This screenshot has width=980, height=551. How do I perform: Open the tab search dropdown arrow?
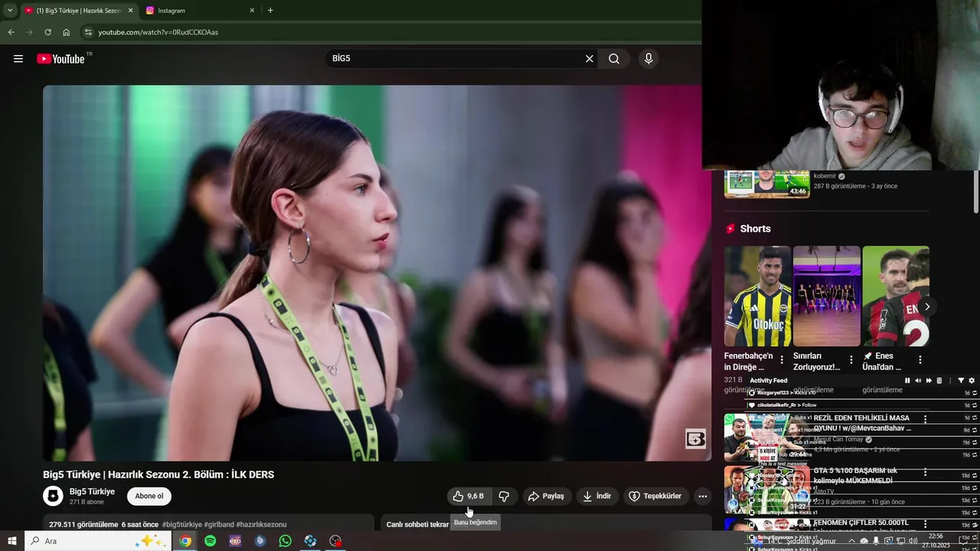(x=9, y=11)
